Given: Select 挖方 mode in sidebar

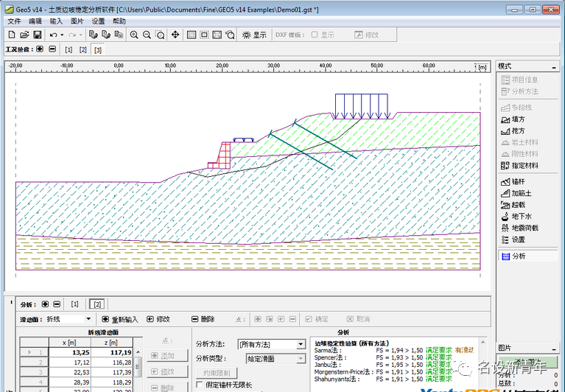Looking at the screenshot, I should tap(513, 130).
